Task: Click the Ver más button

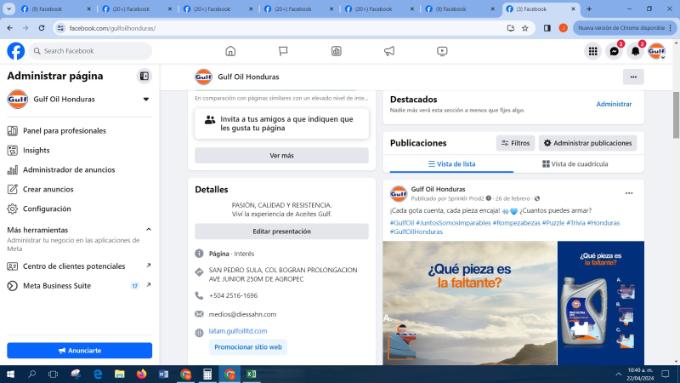Action: coord(281,155)
